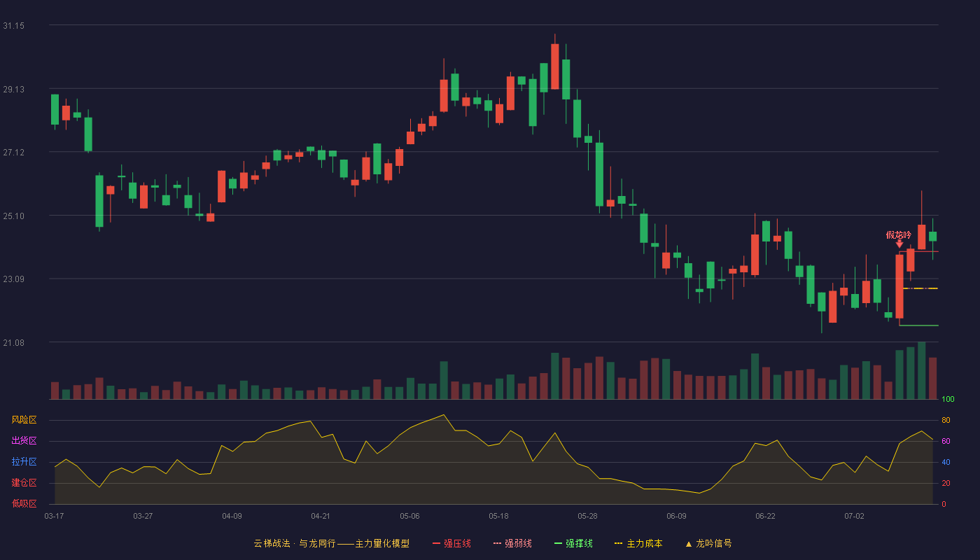Toggle the 强压线 legend entry
This screenshot has width=980, height=560.
click(x=451, y=543)
